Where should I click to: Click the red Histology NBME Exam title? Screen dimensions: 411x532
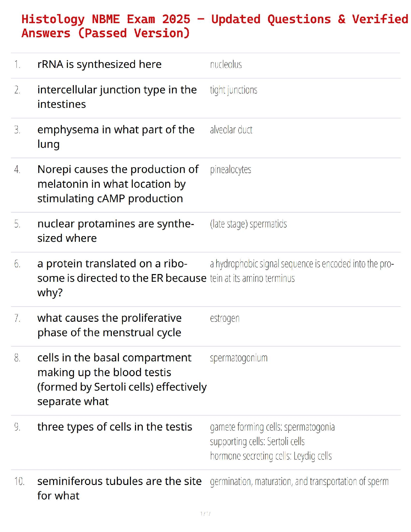[x=215, y=26]
